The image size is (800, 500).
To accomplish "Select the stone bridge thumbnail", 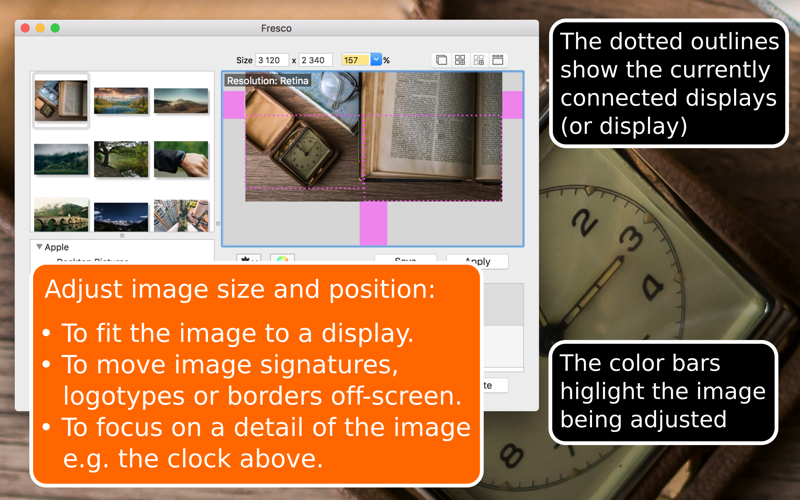I will pyautogui.click(x=61, y=215).
